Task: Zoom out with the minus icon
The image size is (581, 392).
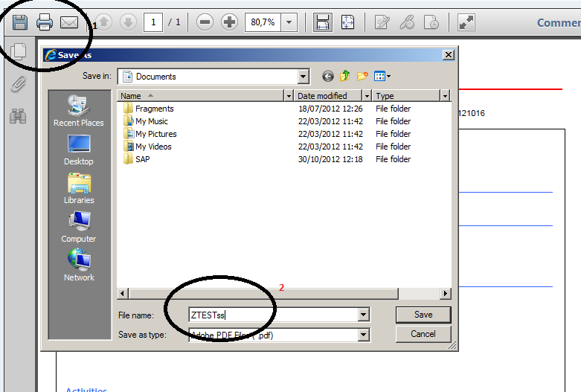Action: tap(205, 22)
